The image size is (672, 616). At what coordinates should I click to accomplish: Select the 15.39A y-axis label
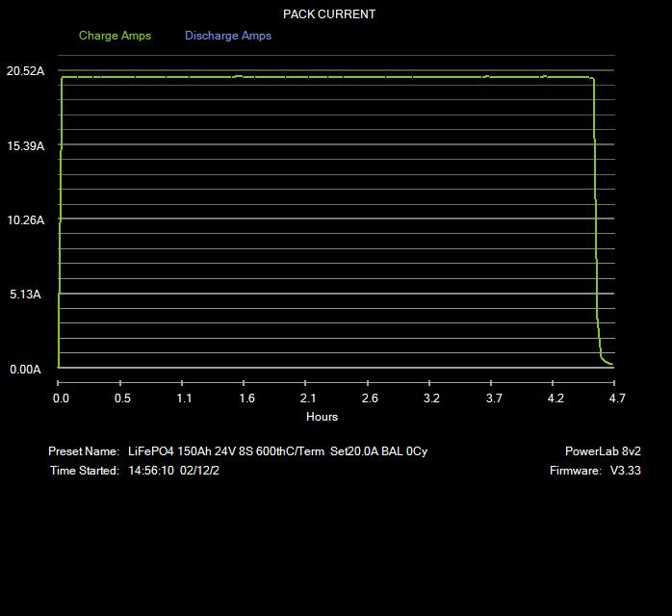pyautogui.click(x=25, y=146)
